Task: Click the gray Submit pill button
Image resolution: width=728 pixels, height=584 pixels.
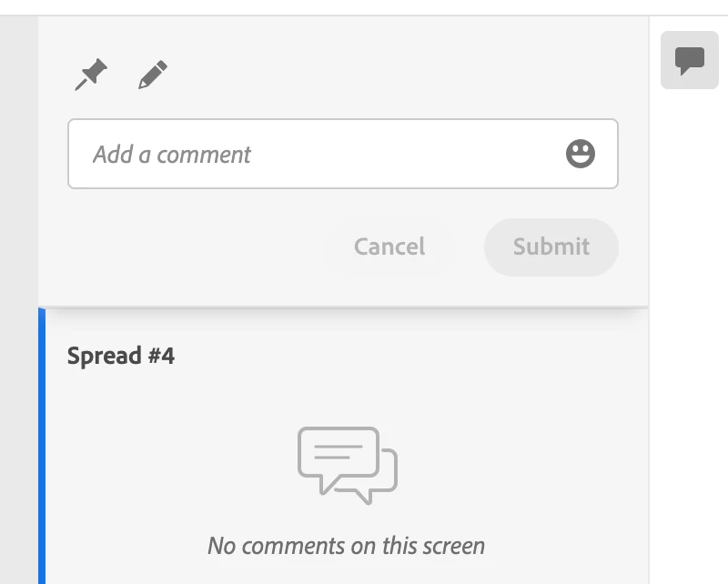Action: pyautogui.click(x=551, y=247)
